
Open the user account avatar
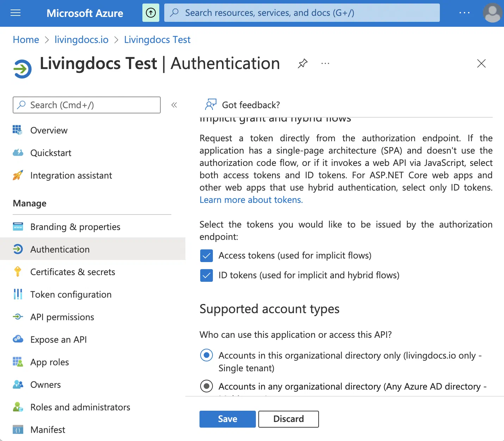coord(492,13)
